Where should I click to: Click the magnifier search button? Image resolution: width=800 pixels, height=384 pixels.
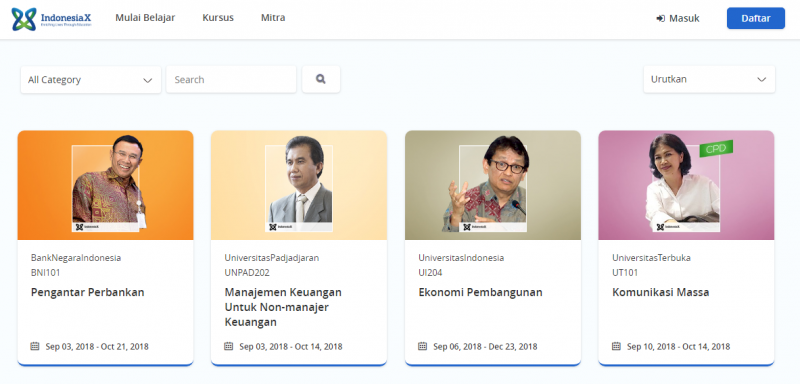tap(321, 79)
